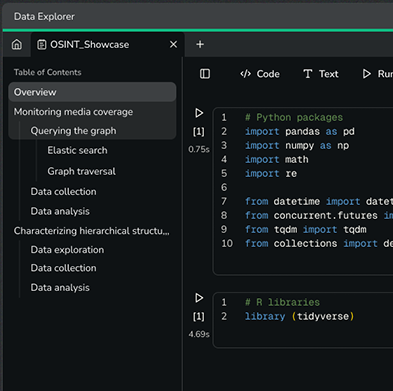Click the Data Explorer window title
Screen dimensions: 393x391
point(44,16)
